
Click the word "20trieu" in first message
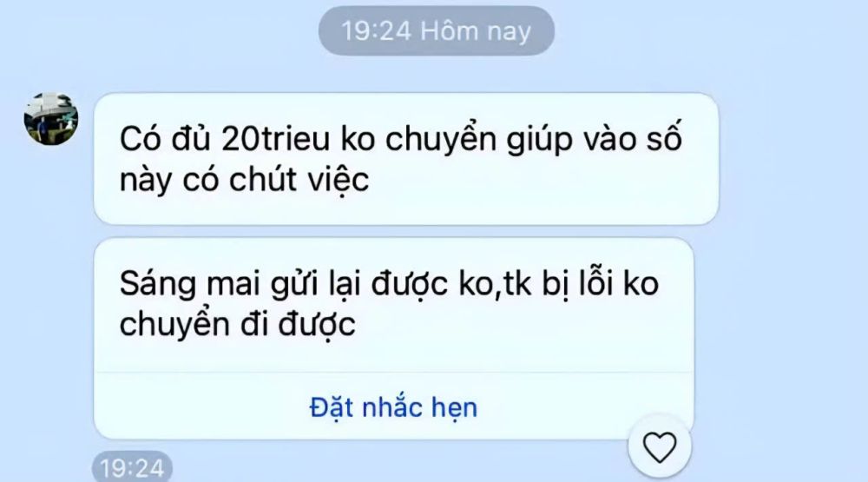coord(275,138)
